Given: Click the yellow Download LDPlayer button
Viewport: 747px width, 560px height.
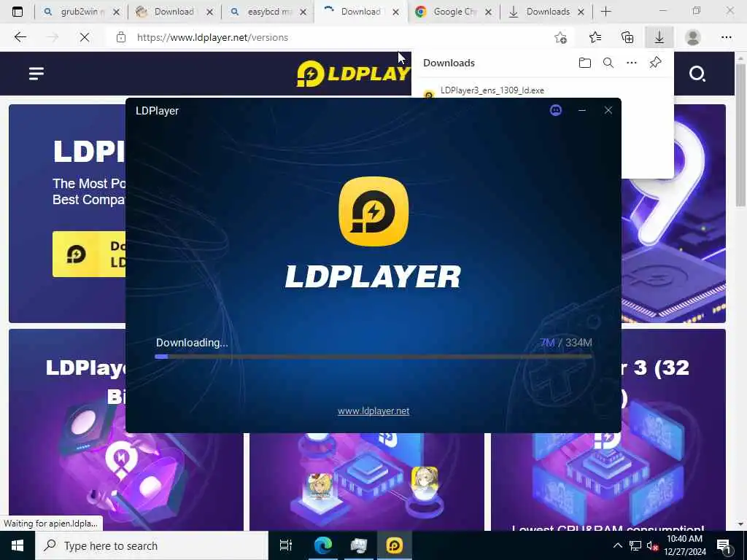Looking at the screenshot, I should (89, 254).
